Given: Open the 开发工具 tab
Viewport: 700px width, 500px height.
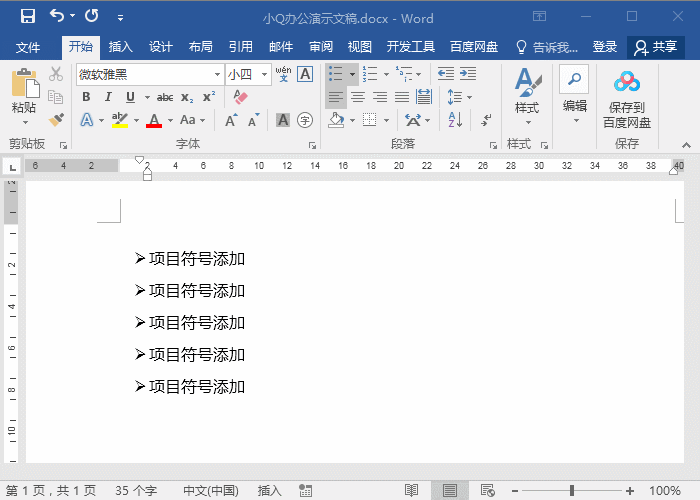Looking at the screenshot, I should [410, 46].
